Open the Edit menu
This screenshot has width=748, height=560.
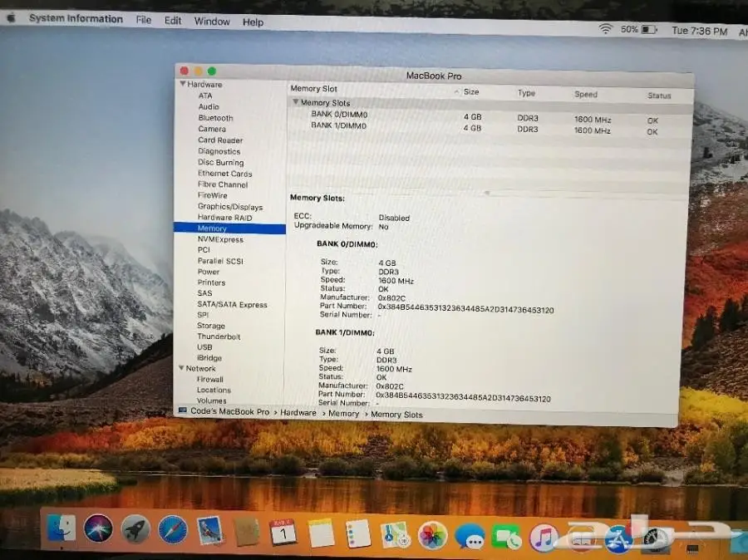click(173, 21)
